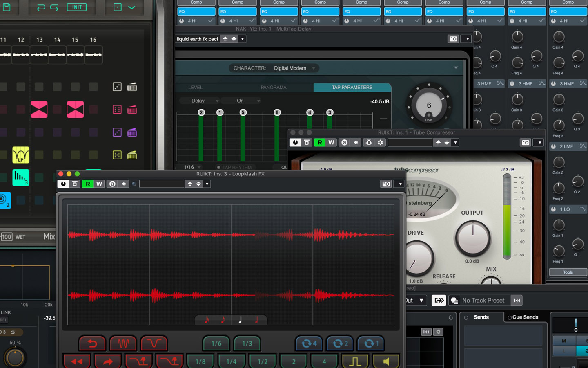588x368 pixels.
Task: Switch to the Sends tab
Action: coord(481,317)
